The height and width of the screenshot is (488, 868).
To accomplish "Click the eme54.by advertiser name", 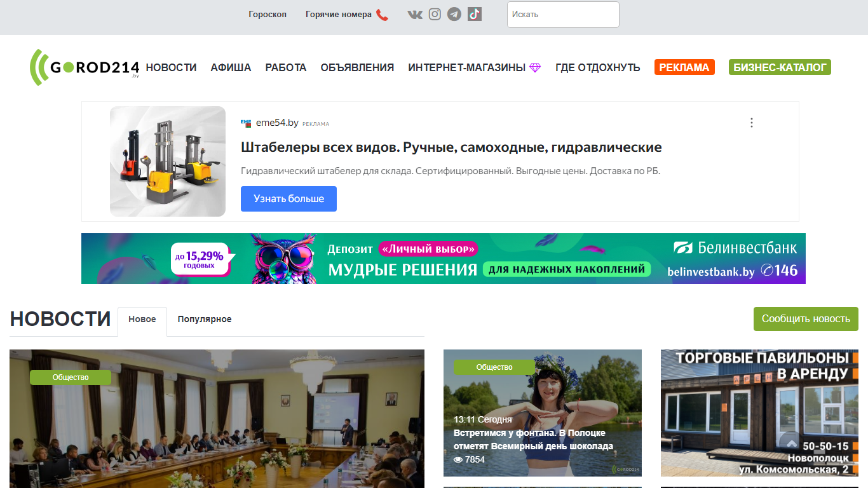I will [277, 123].
